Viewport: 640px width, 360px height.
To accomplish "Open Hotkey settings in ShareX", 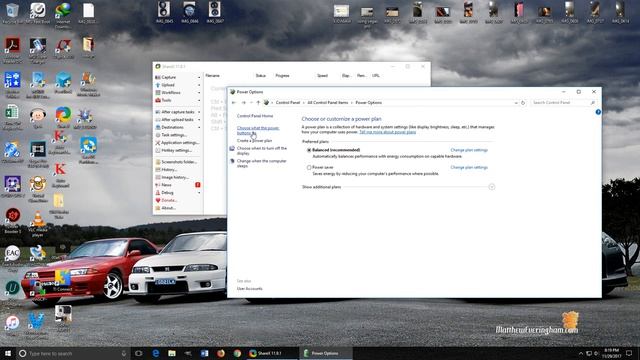I will (x=178, y=151).
